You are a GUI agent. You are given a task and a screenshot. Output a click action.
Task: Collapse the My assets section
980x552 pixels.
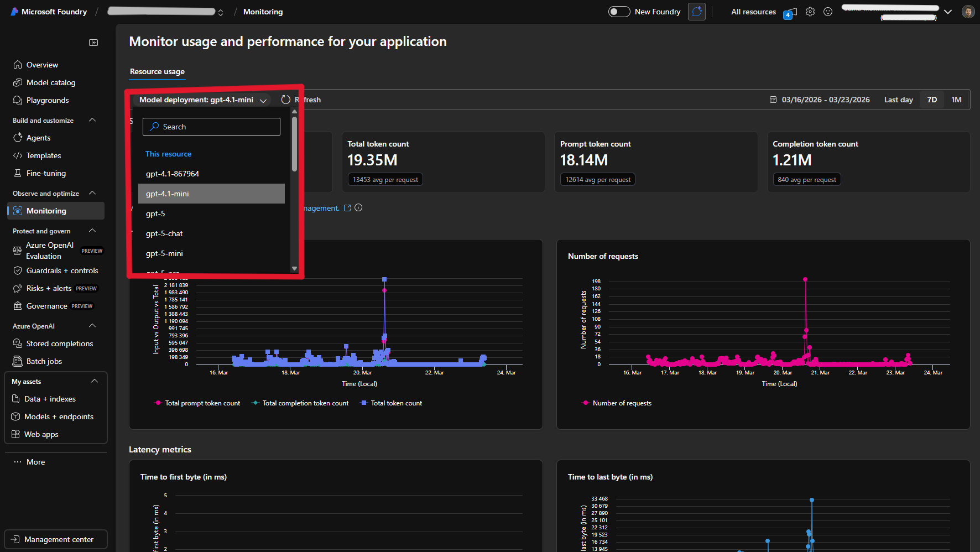(95, 381)
